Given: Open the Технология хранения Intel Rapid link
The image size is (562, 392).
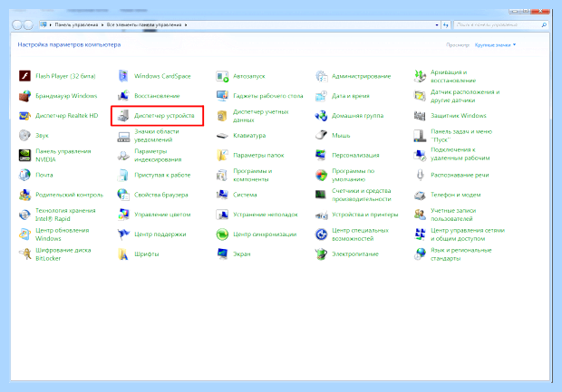Looking at the screenshot, I should pos(65,215).
